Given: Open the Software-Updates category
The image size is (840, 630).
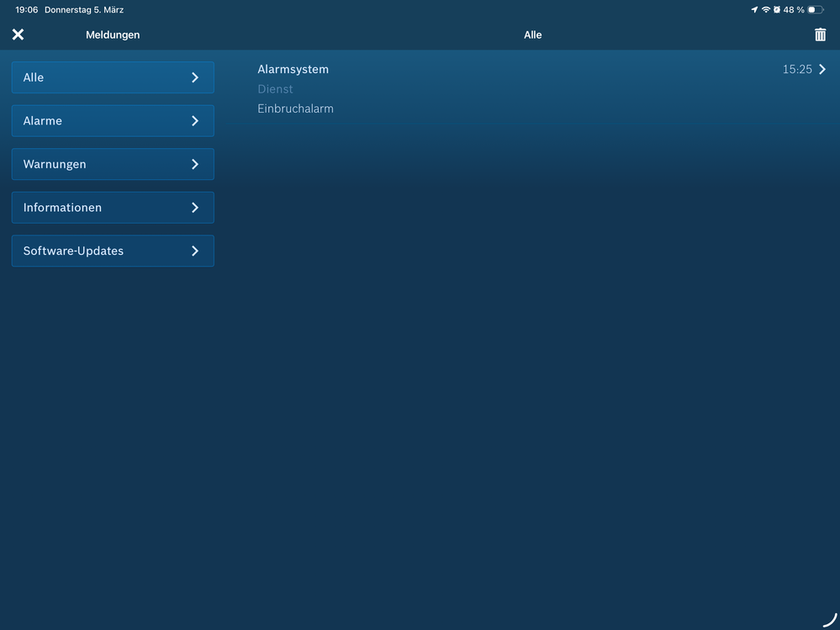Looking at the screenshot, I should coord(113,251).
